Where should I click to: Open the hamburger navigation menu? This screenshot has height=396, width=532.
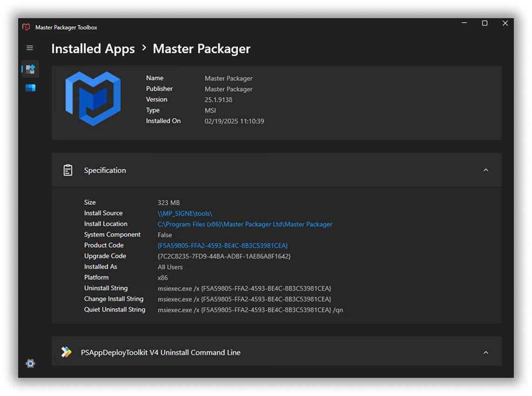point(30,48)
